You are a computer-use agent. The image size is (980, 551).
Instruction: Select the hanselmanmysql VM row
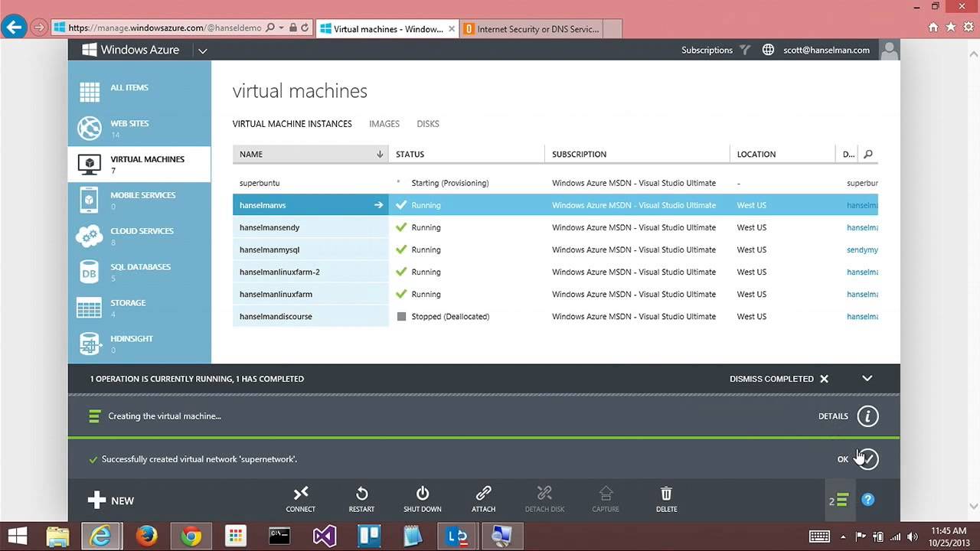555,249
